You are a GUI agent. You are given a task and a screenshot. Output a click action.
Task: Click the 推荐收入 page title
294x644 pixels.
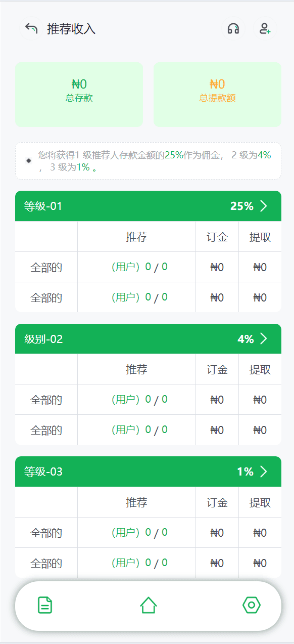pyautogui.click(x=71, y=29)
